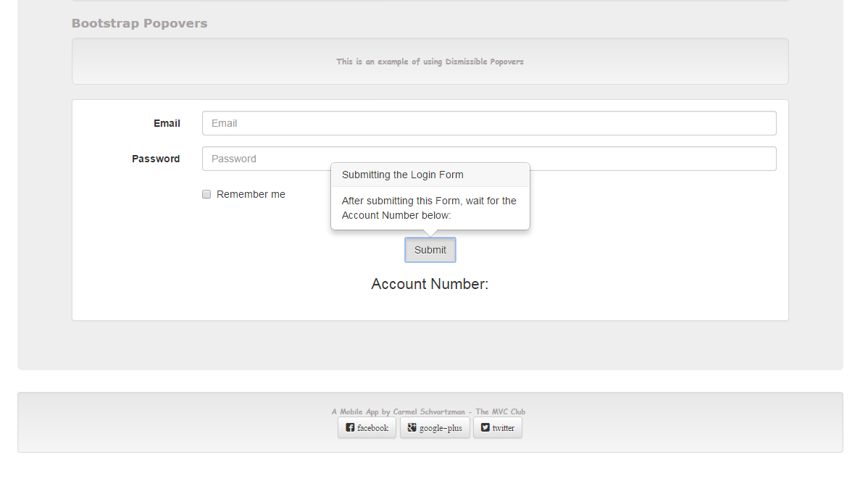Click the Remember me label text

(251, 194)
